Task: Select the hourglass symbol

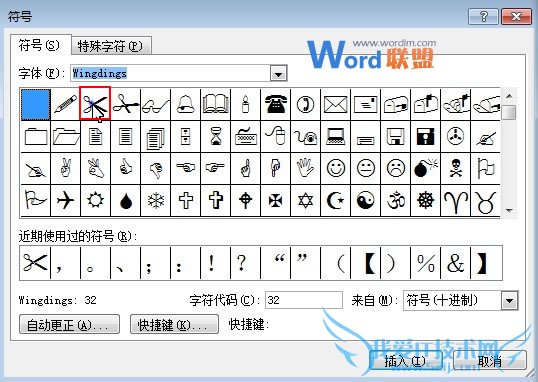Action: coord(215,137)
